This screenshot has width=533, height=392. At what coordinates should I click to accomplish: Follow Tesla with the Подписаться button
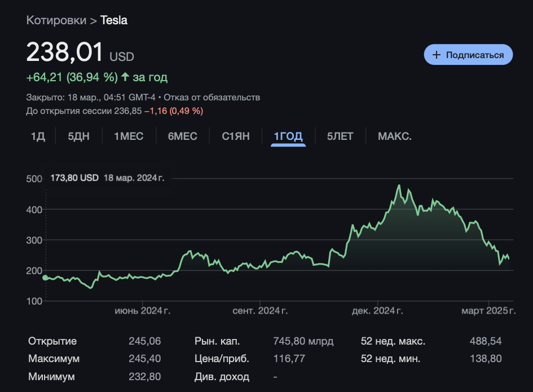468,54
